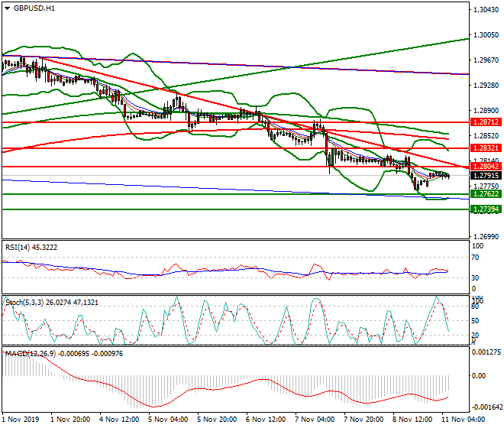Click the RSI scale value 70
504x428 pixels.
click(475, 258)
